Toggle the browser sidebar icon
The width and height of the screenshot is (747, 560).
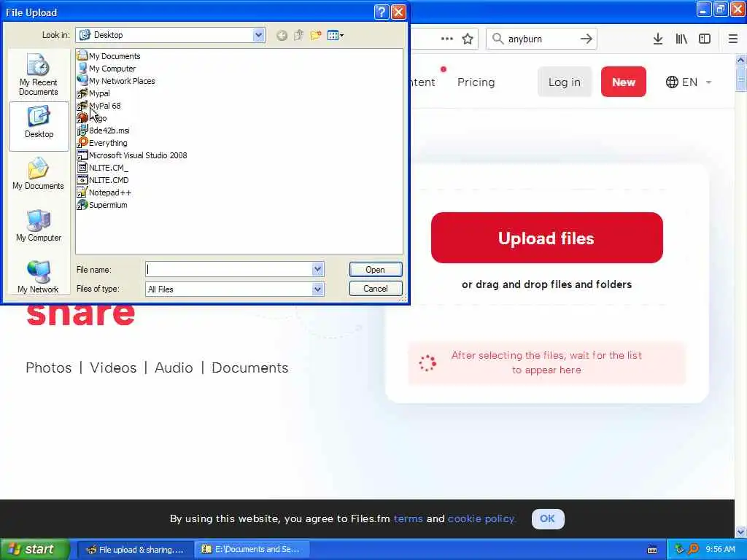pyautogui.click(x=705, y=39)
